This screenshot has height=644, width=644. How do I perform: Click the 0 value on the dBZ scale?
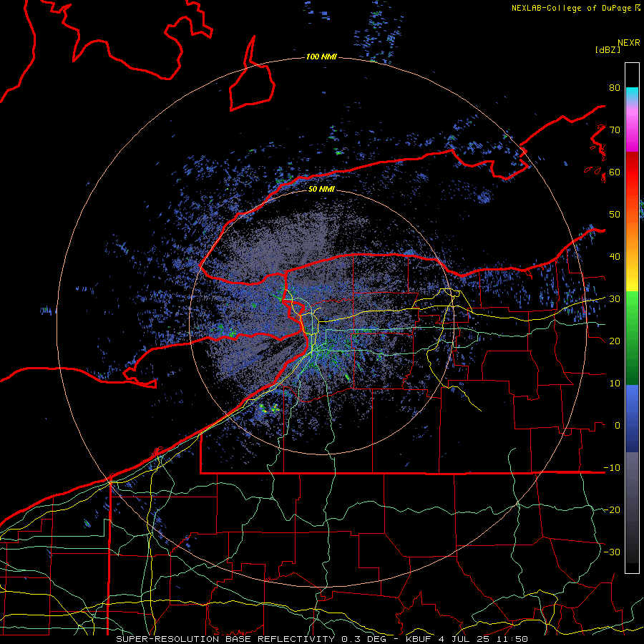pyautogui.click(x=618, y=426)
